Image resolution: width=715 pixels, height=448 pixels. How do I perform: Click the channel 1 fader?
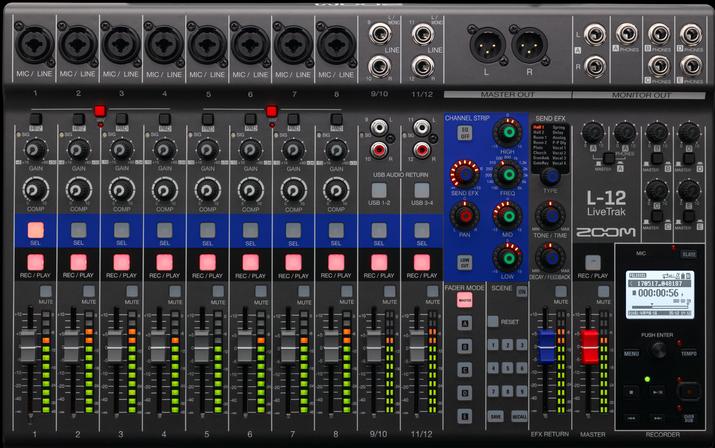(x=28, y=346)
